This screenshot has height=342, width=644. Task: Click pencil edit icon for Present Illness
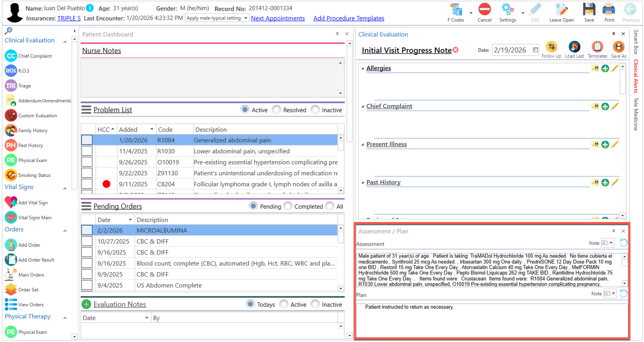(614, 145)
